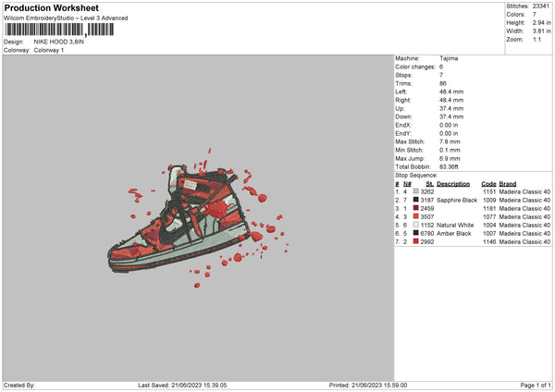Click stitch count 6780 in stop row 6
This screenshot has height=392, width=555.
click(x=427, y=234)
